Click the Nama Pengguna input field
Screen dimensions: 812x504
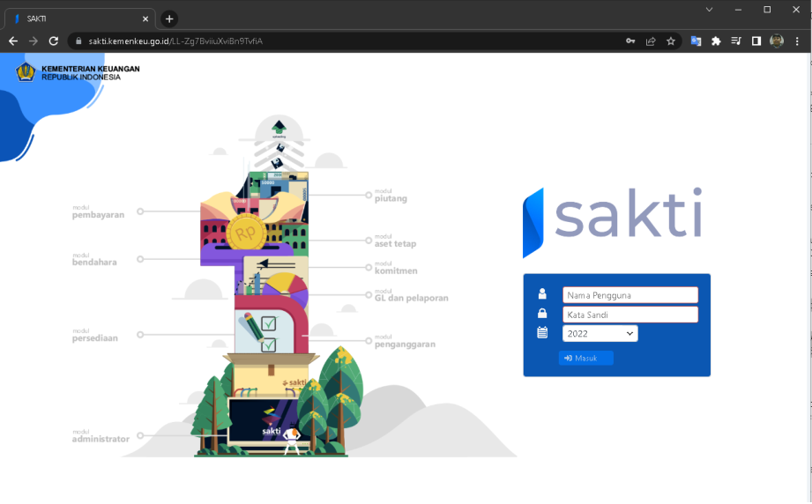point(629,295)
